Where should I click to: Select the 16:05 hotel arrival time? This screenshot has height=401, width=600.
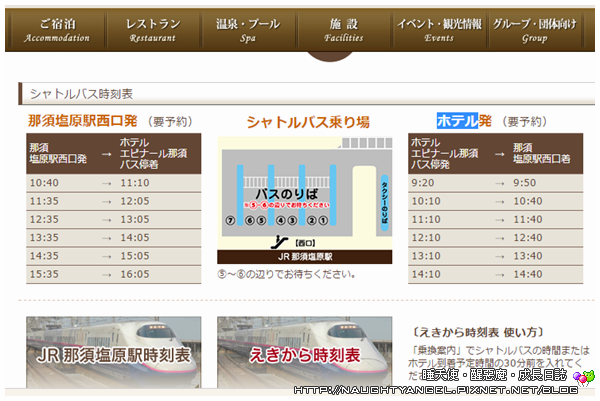(x=135, y=274)
